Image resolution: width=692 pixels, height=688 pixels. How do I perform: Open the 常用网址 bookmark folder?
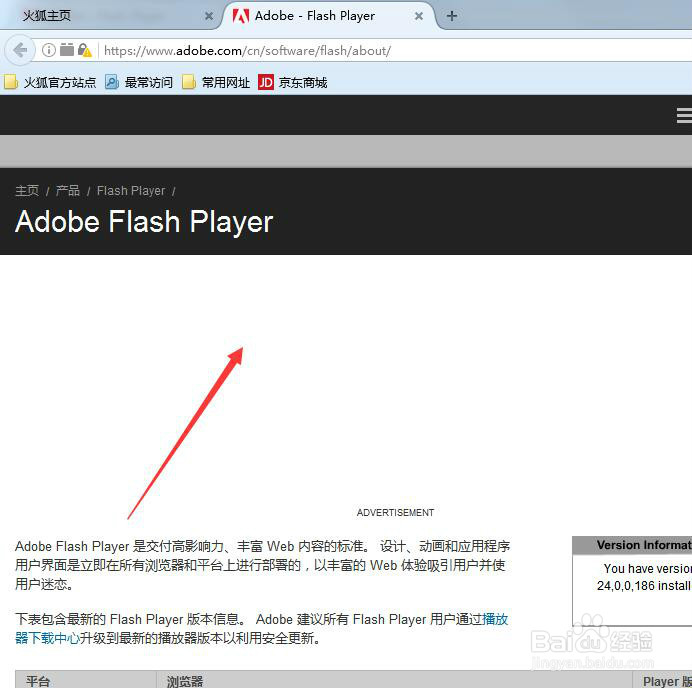click(216, 83)
